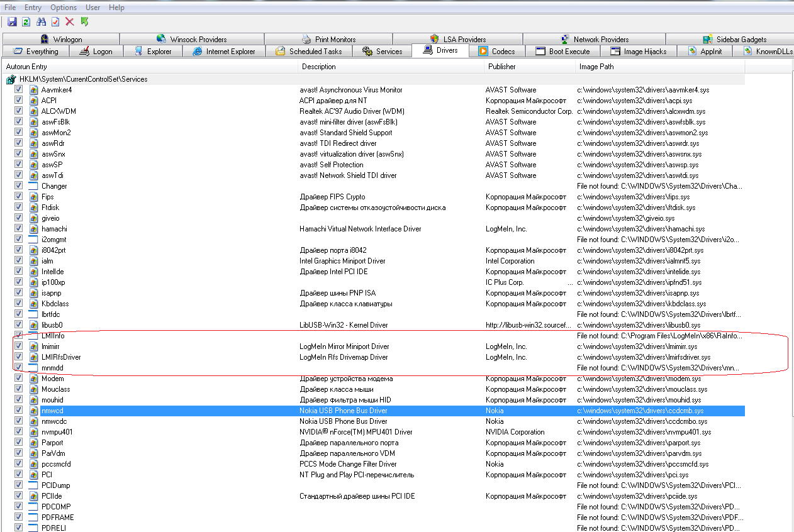
Task: Sort by the Image Path column header
Action: point(661,67)
